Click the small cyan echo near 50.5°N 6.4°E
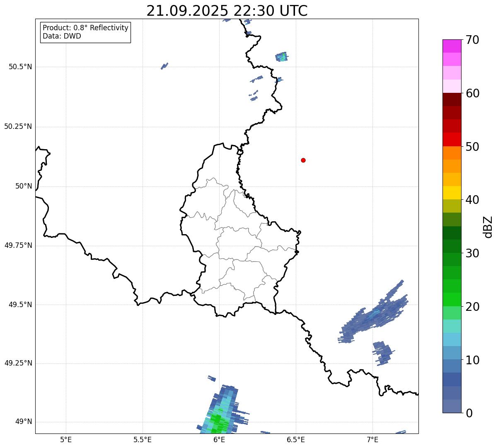This screenshot has width=498, height=448. [x=282, y=57]
